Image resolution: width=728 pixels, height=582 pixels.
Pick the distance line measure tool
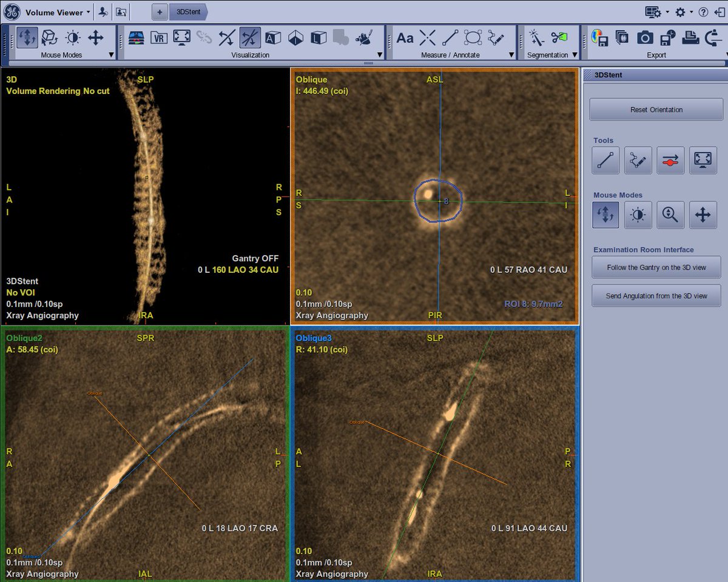pos(450,38)
